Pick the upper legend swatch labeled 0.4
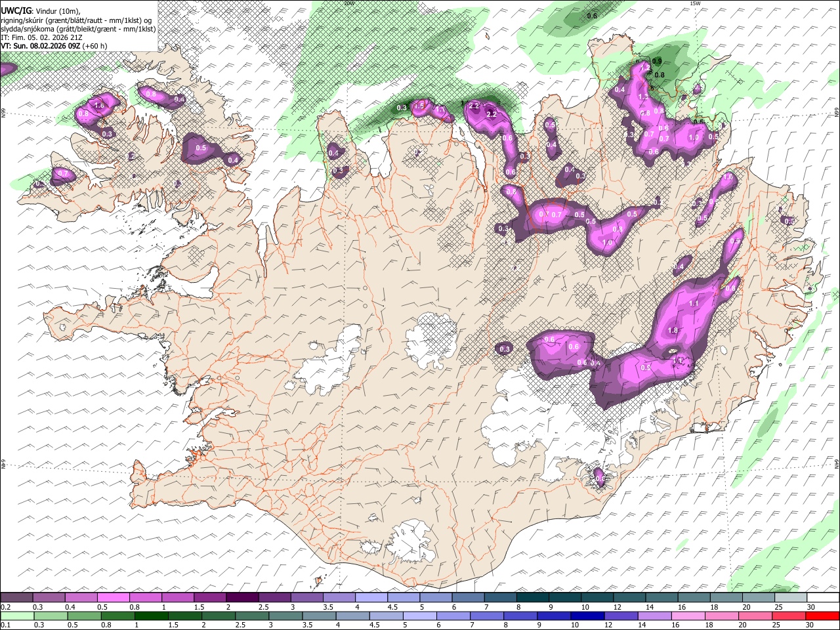Viewport: 840px width, 630px height. 81,598
